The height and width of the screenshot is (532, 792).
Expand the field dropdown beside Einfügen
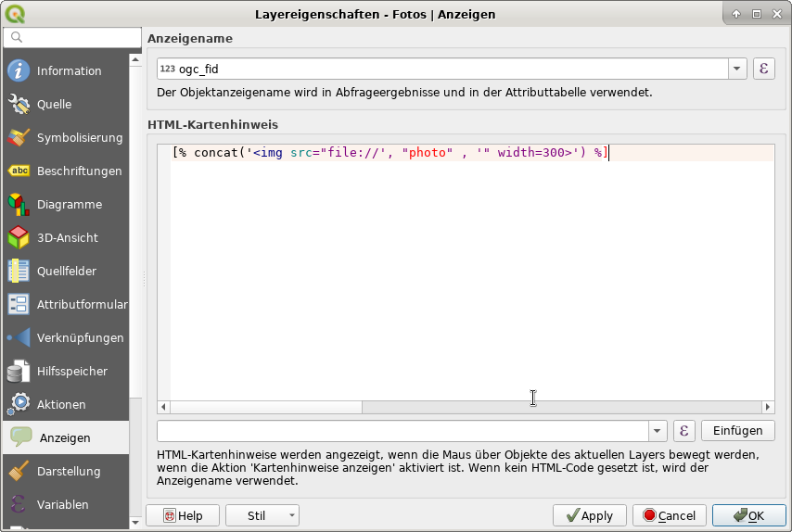658,431
